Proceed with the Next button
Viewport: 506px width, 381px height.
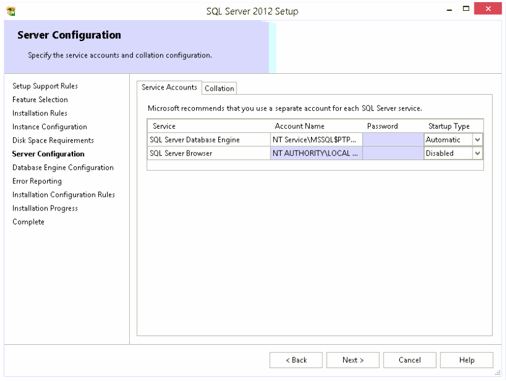(x=353, y=360)
